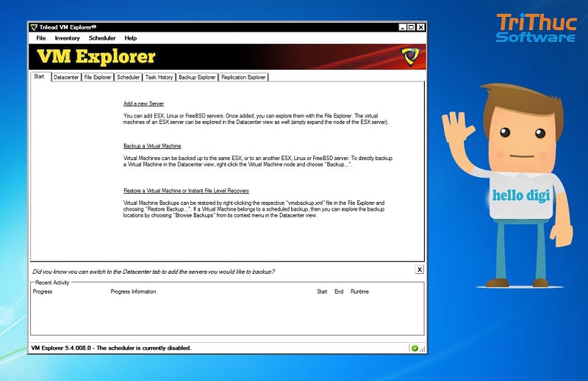The height and width of the screenshot is (381, 588).
Task: Click the Trilead app icon in title bar
Action: point(34,27)
